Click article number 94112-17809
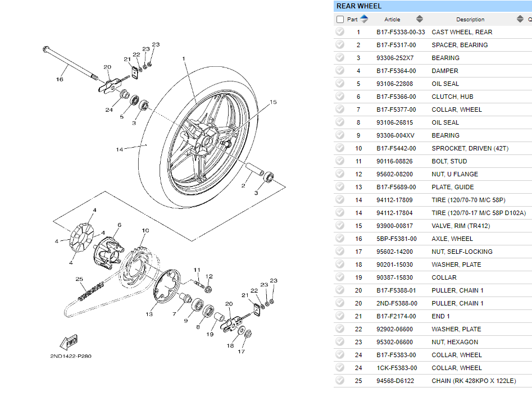532x415 pixels. point(394,200)
